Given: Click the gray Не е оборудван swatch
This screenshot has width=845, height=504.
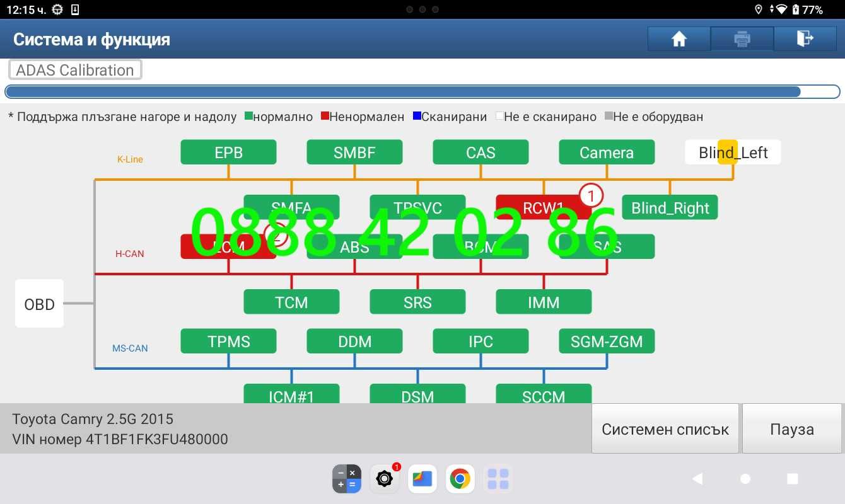Looking at the screenshot, I should tap(609, 117).
